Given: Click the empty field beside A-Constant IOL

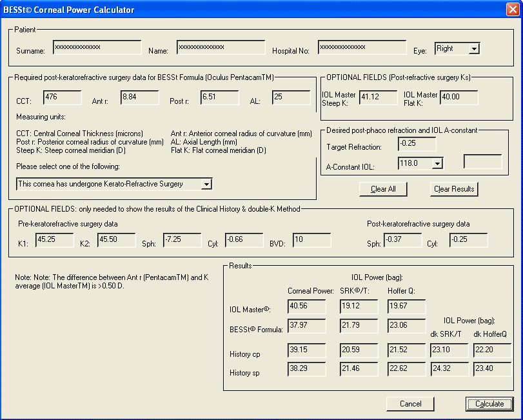Looking at the screenshot, I should (x=482, y=161).
